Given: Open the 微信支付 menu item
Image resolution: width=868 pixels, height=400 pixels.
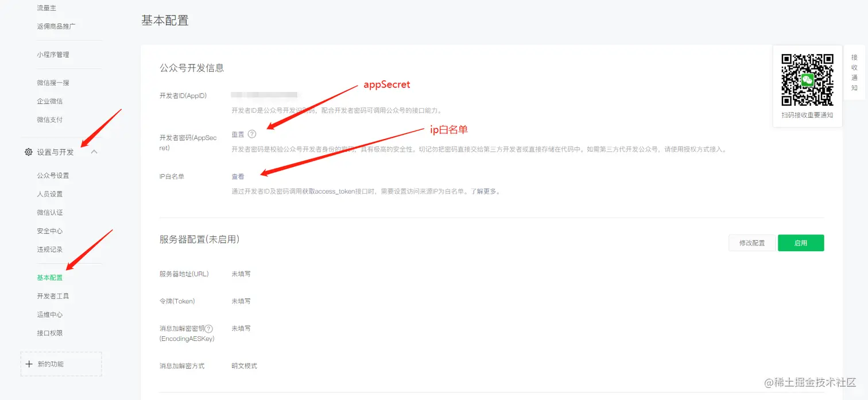Looking at the screenshot, I should point(50,120).
